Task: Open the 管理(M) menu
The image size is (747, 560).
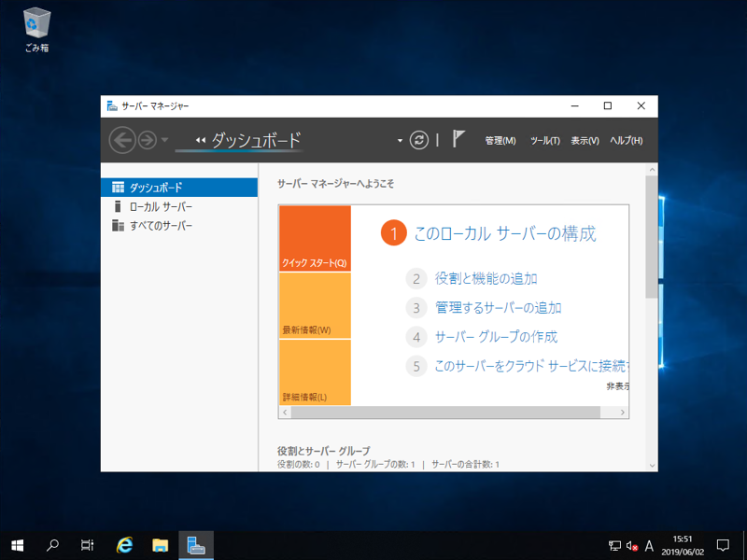Action: [x=500, y=141]
